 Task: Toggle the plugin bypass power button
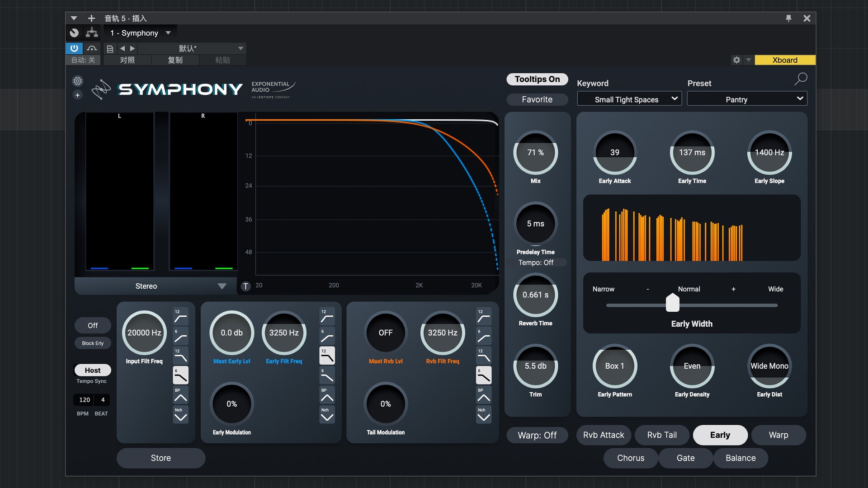click(74, 48)
